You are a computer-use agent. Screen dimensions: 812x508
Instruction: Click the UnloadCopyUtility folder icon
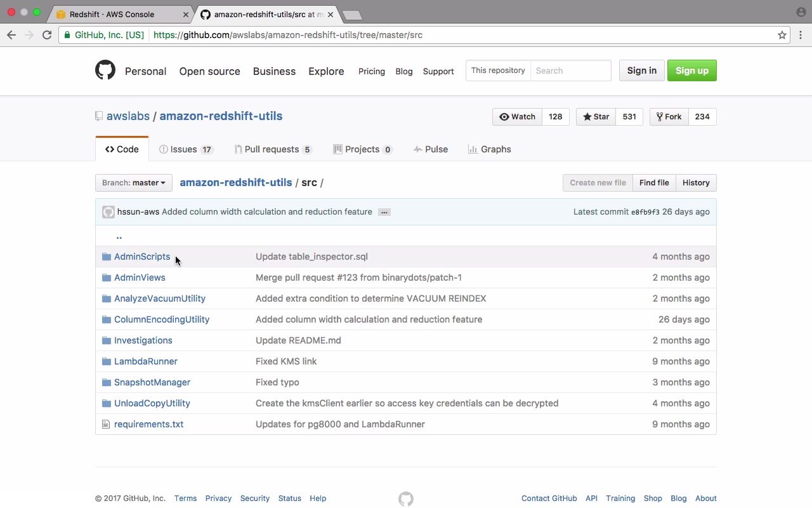click(x=107, y=403)
